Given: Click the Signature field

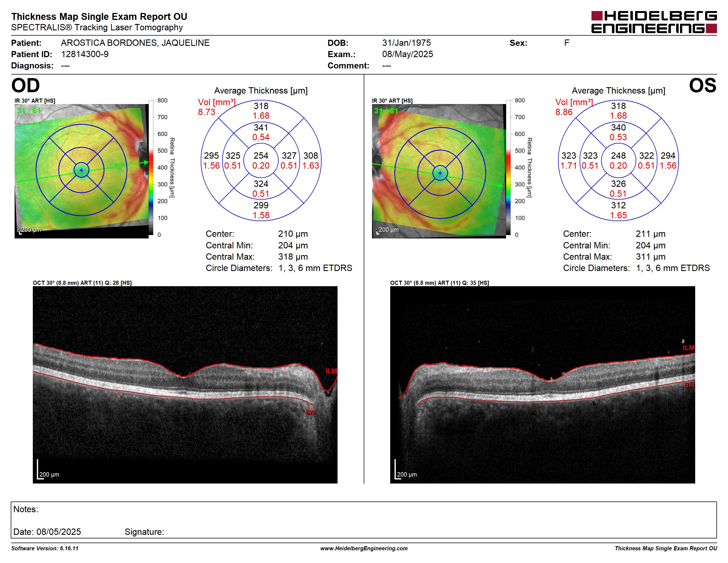Looking at the screenshot, I should [144, 532].
